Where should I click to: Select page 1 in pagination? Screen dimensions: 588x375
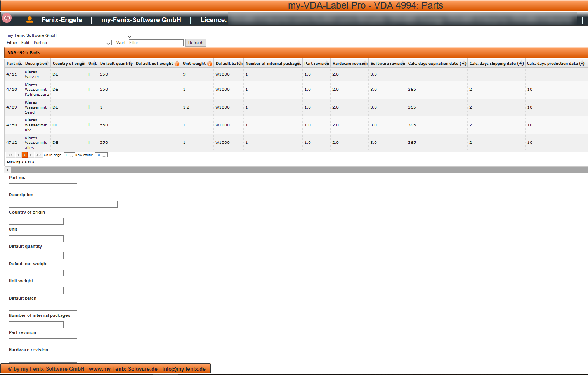coord(24,155)
